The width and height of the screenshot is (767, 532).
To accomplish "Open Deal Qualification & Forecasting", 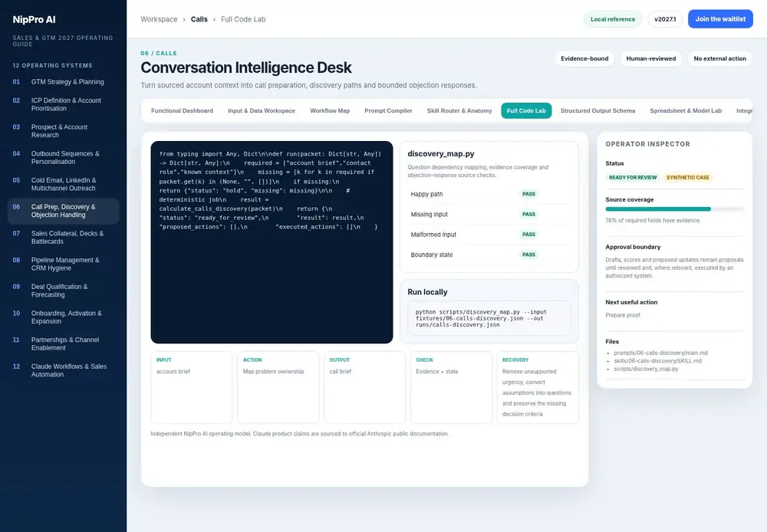I will point(63,291).
